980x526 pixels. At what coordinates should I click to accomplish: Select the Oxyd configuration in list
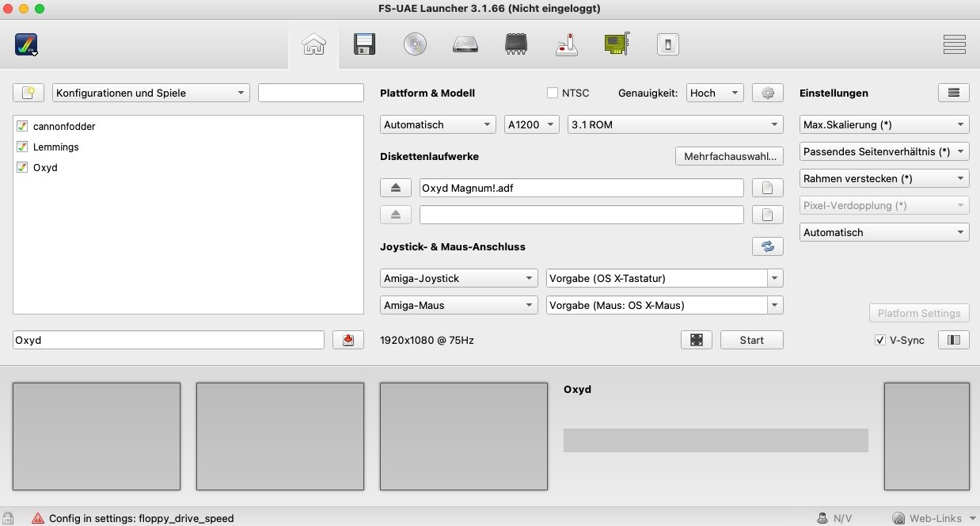click(188, 167)
